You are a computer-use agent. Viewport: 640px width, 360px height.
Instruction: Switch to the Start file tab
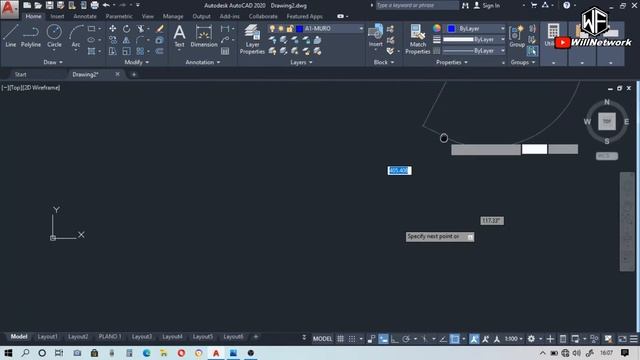tap(20, 74)
